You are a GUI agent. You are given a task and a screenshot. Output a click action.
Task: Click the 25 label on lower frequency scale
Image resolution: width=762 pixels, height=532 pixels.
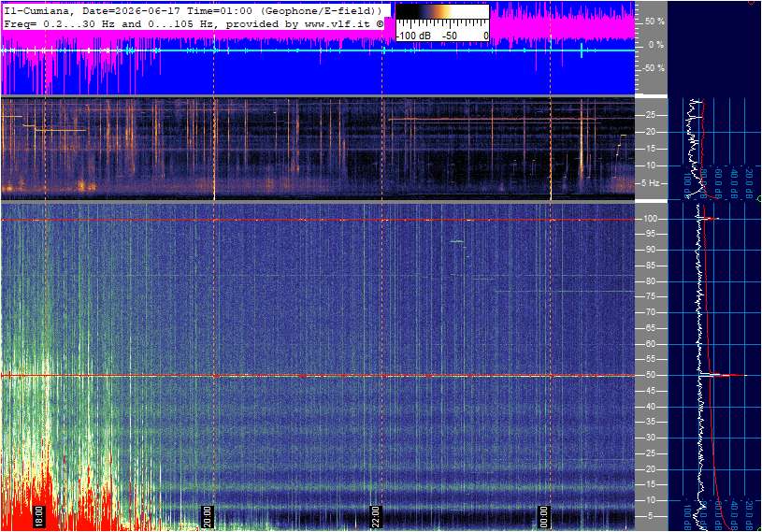pyautogui.click(x=650, y=453)
